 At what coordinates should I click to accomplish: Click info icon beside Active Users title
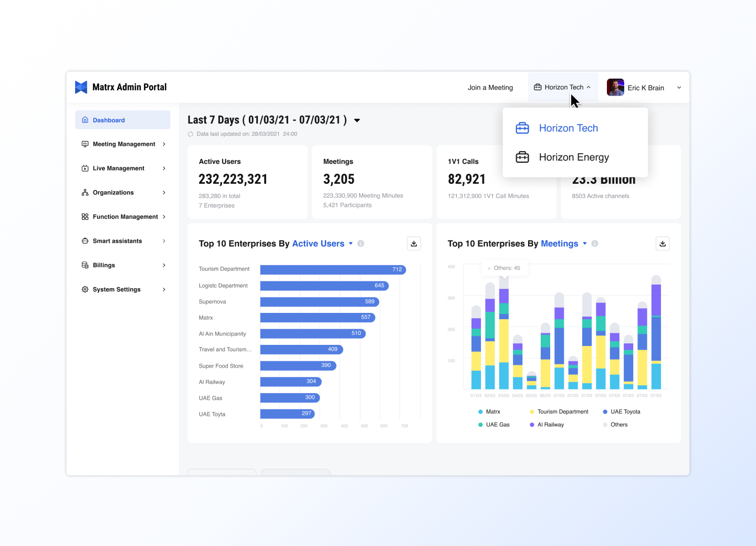coord(361,244)
